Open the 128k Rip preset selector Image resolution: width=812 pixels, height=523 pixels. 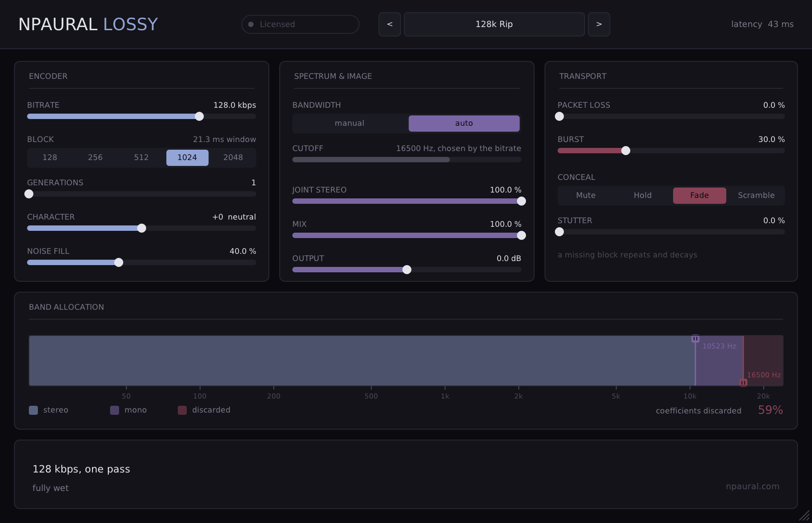tap(494, 24)
